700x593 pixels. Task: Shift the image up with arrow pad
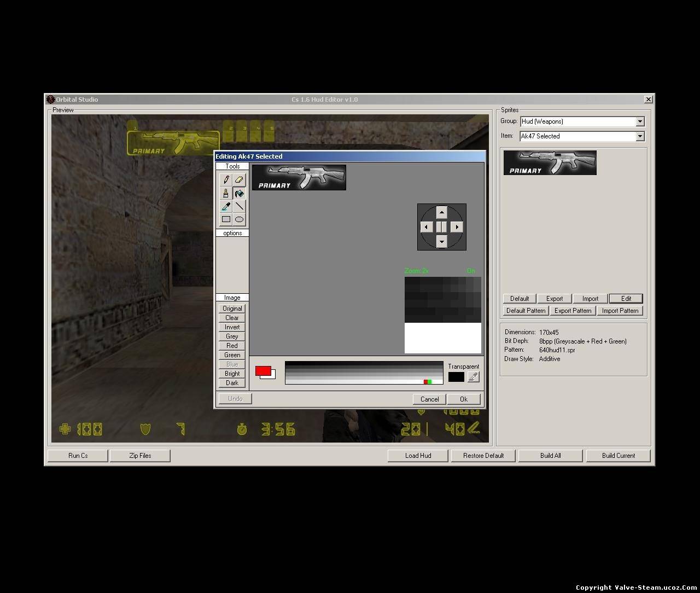(442, 212)
